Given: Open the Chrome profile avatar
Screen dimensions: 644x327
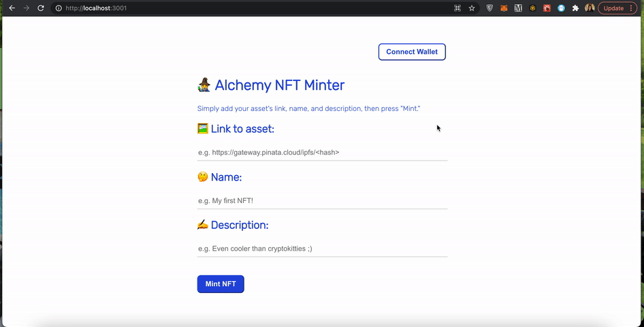Looking at the screenshot, I should tap(590, 7).
